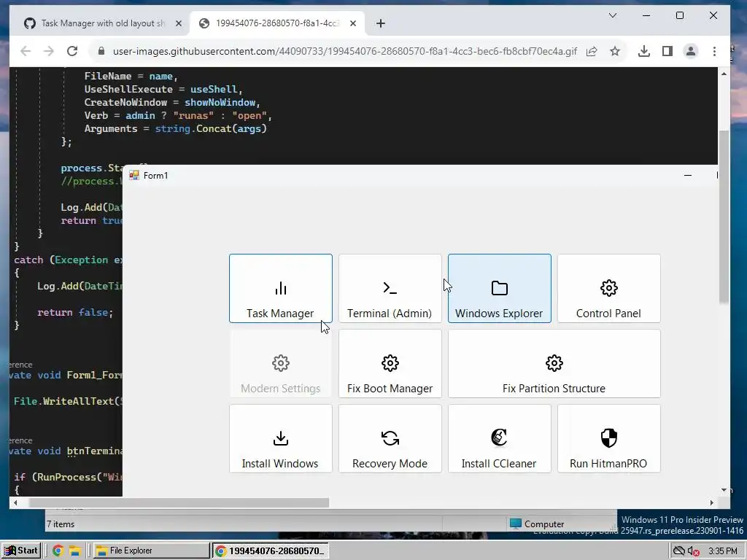This screenshot has height=560, width=747.
Task: Click the muted volume tray icon
Action: 694,551
